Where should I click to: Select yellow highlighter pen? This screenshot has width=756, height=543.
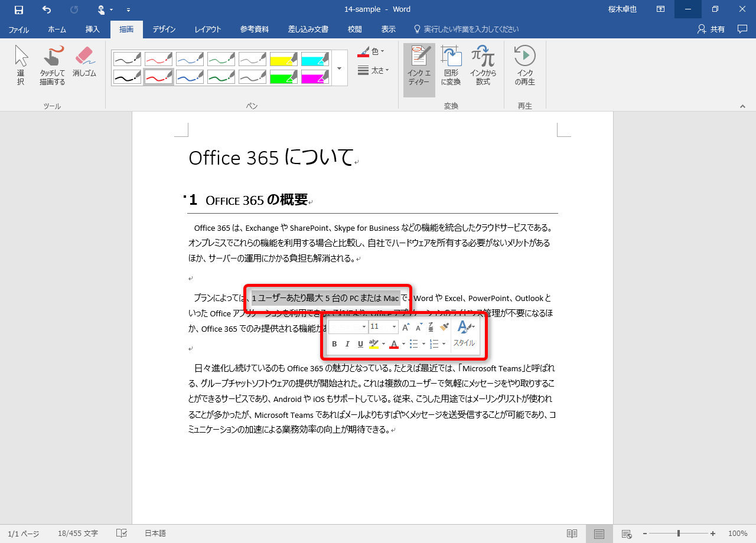tap(284, 59)
